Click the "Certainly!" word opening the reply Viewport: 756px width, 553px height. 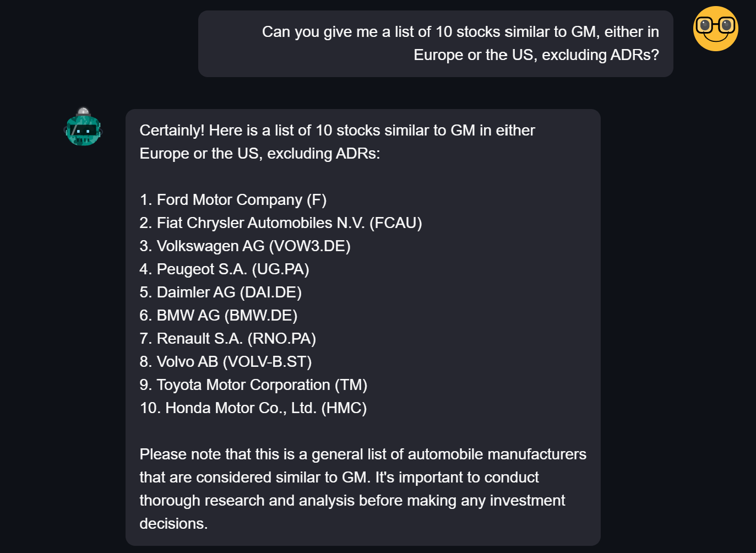(172, 131)
